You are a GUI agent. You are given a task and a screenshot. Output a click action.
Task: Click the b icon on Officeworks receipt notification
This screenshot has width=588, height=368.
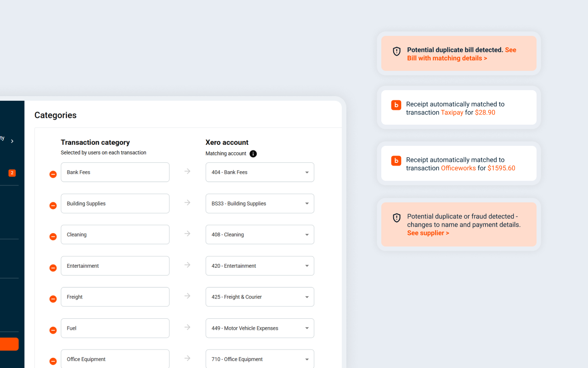pyautogui.click(x=396, y=161)
